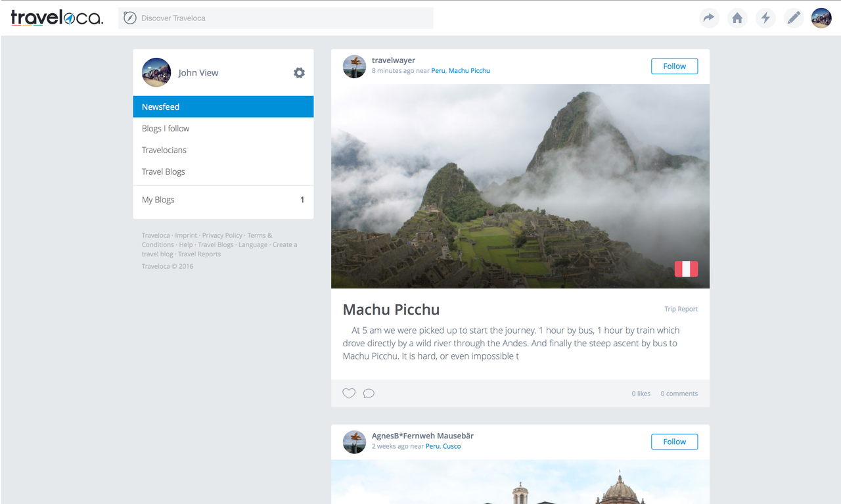Screen dimensions: 841x504
Task: Follow travelwayer
Action: click(x=674, y=66)
